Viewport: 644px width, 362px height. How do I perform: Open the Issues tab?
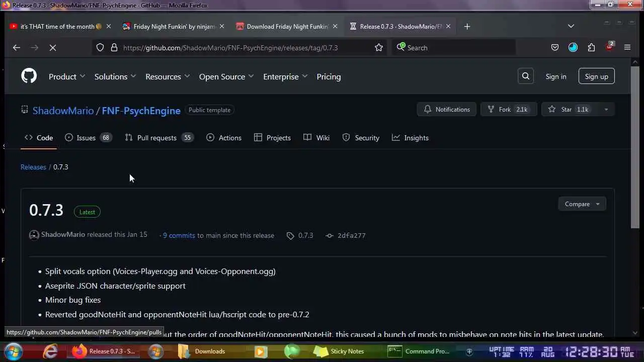[x=88, y=138]
